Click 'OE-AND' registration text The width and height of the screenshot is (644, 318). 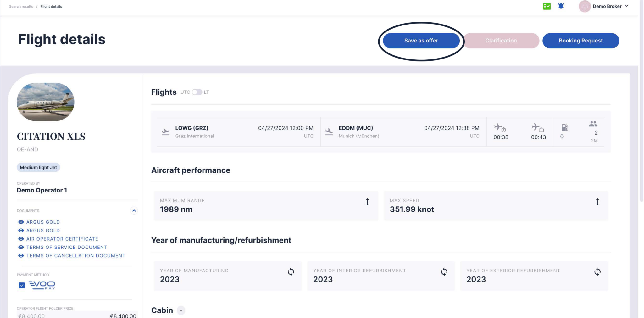[x=27, y=149]
